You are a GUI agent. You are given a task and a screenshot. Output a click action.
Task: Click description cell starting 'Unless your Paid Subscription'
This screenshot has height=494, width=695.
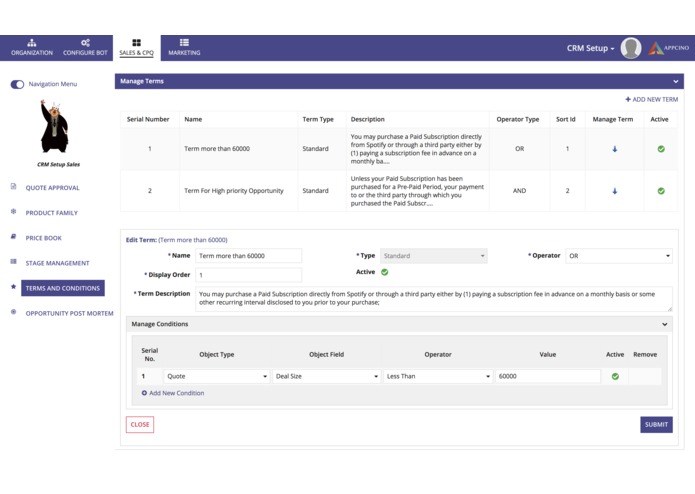[x=417, y=191]
